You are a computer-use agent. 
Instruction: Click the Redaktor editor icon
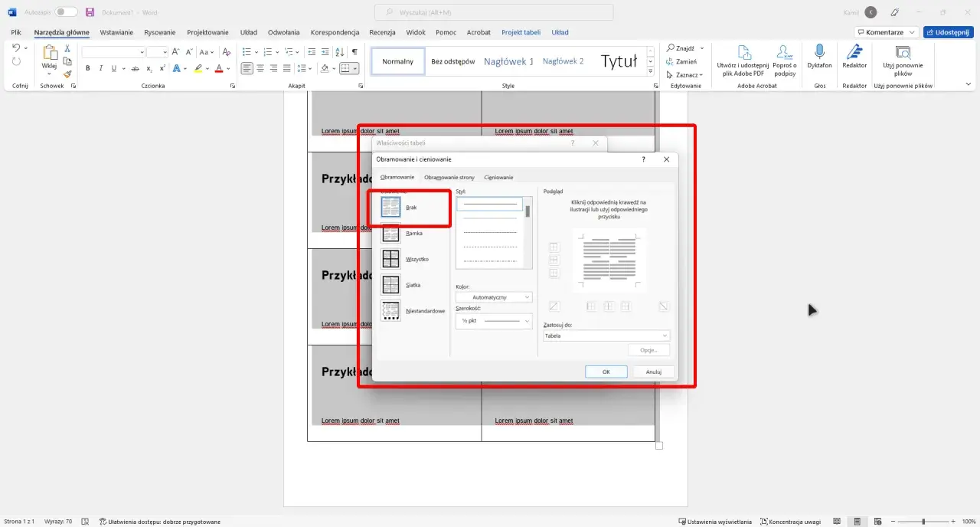(x=854, y=52)
